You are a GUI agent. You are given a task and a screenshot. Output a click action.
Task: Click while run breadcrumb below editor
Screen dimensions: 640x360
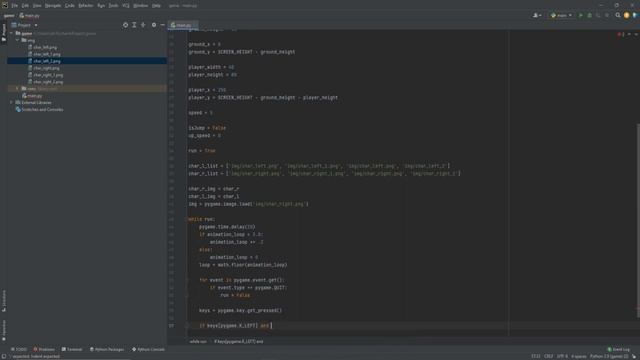pyautogui.click(x=198, y=342)
